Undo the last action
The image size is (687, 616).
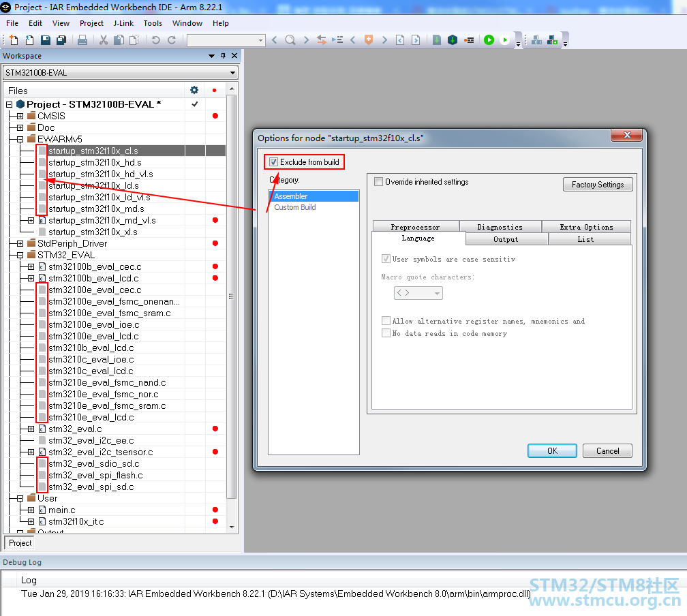pos(155,40)
